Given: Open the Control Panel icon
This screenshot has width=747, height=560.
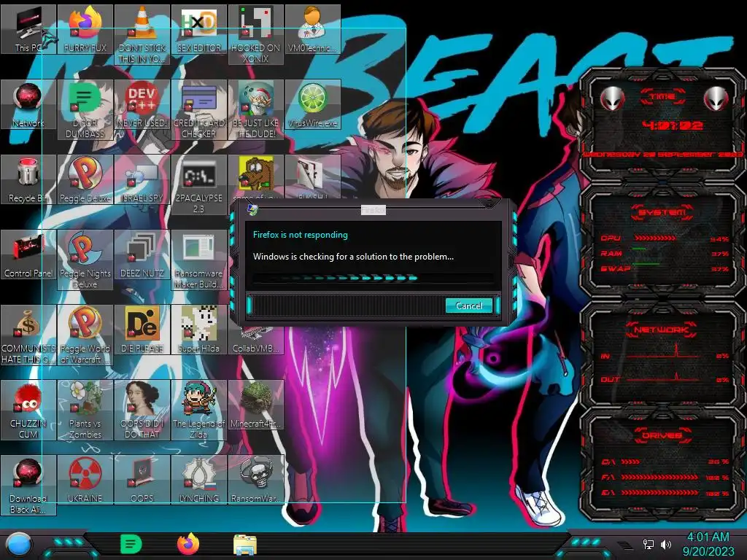Looking at the screenshot, I should pos(28,254).
